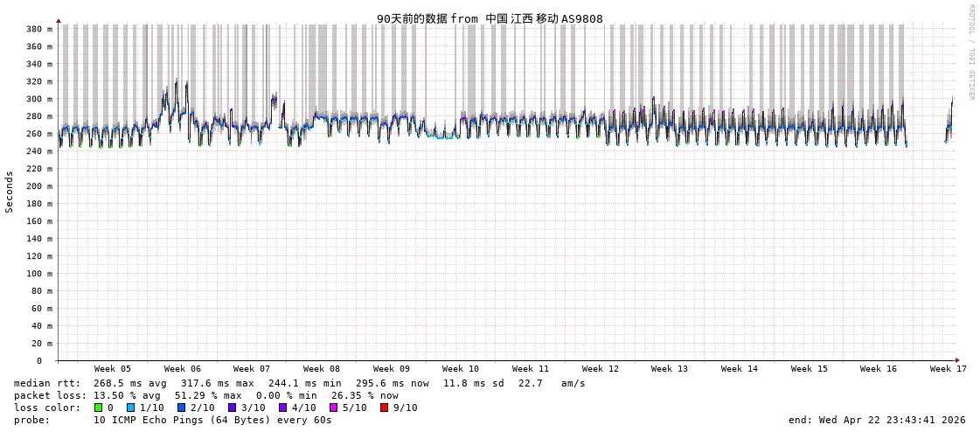Screen dimensions: 980x432
Task: Click the packet loss statistics line
Action: pos(205,395)
